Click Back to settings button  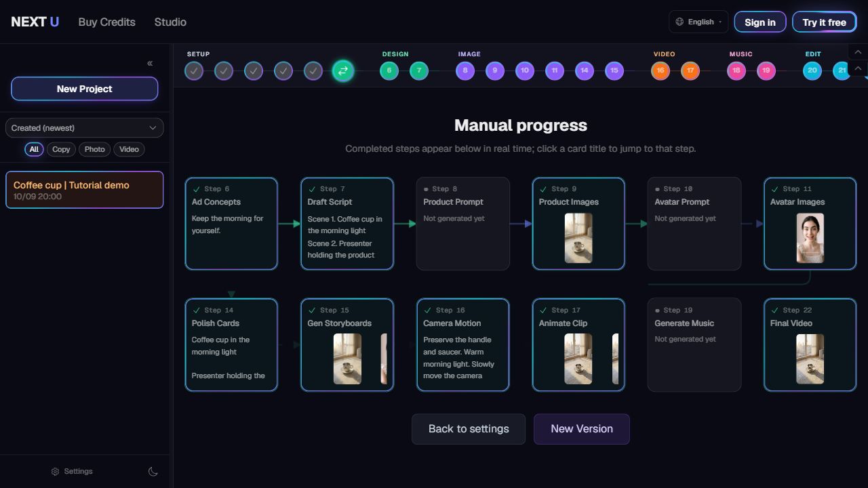(469, 429)
